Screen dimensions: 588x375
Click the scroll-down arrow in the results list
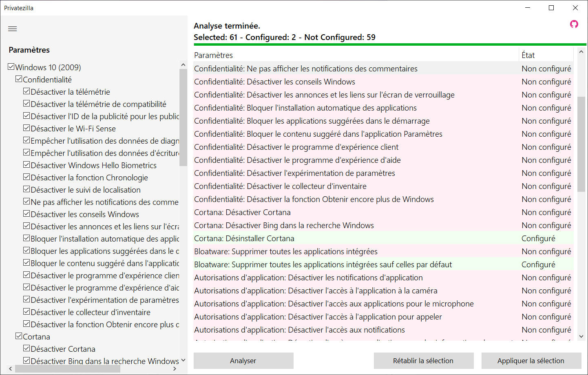pos(581,337)
